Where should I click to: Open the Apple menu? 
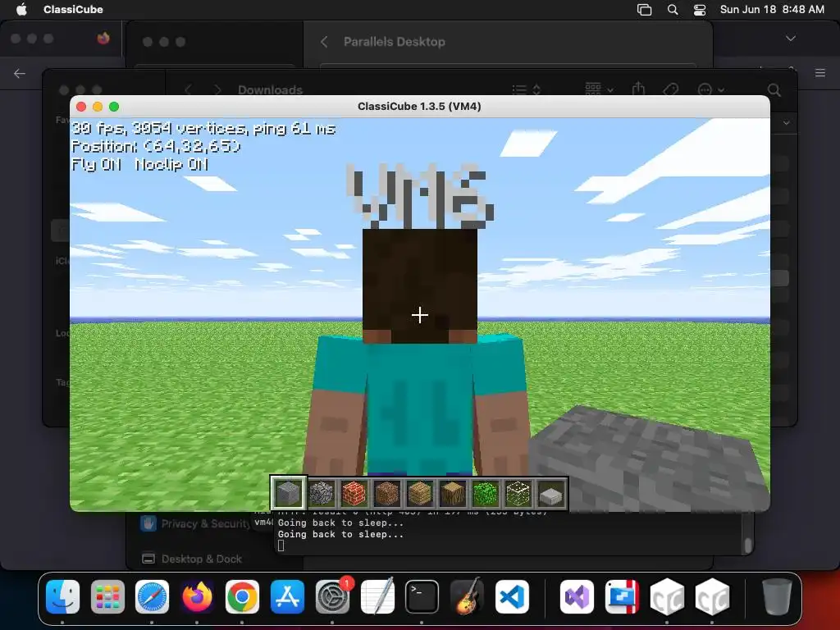coord(21,9)
